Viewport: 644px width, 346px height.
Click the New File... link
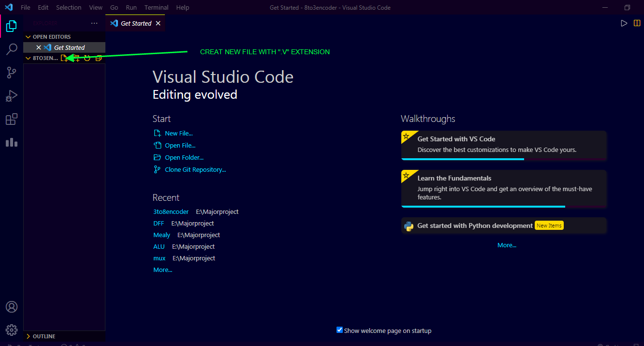coord(179,133)
